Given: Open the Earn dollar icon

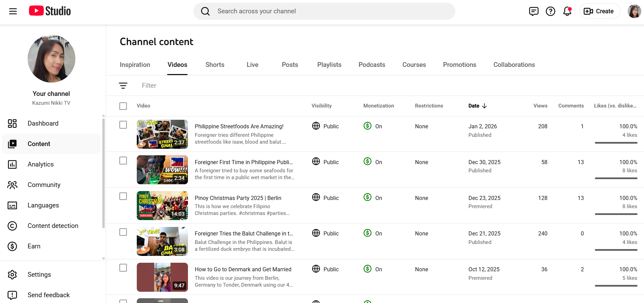Looking at the screenshot, I should click(x=12, y=246).
